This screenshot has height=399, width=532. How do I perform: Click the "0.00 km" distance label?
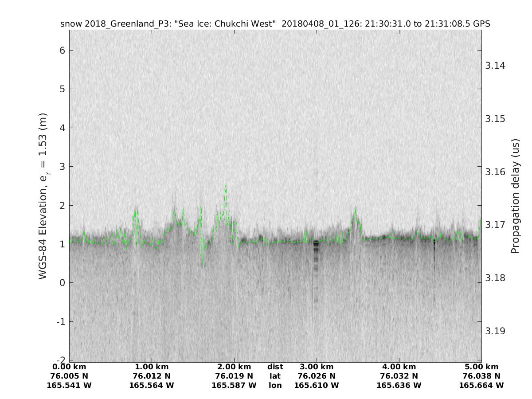69,367
